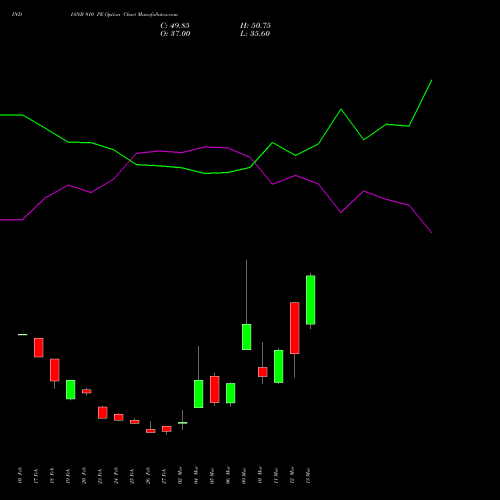Click the open price value O: 37.00
Screen dimensions: 500x500
click(x=175, y=34)
